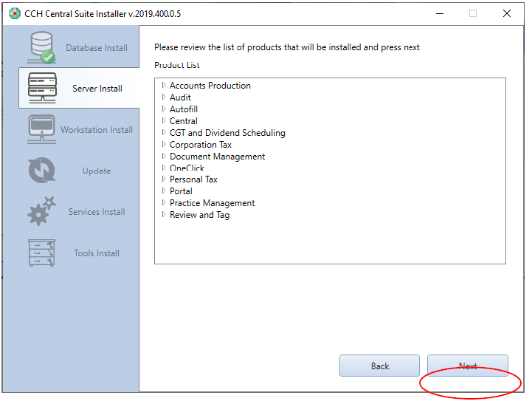Image resolution: width=532 pixels, height=401 pixels.
Task: Expand the Accounts Production node
Action: 164,85
